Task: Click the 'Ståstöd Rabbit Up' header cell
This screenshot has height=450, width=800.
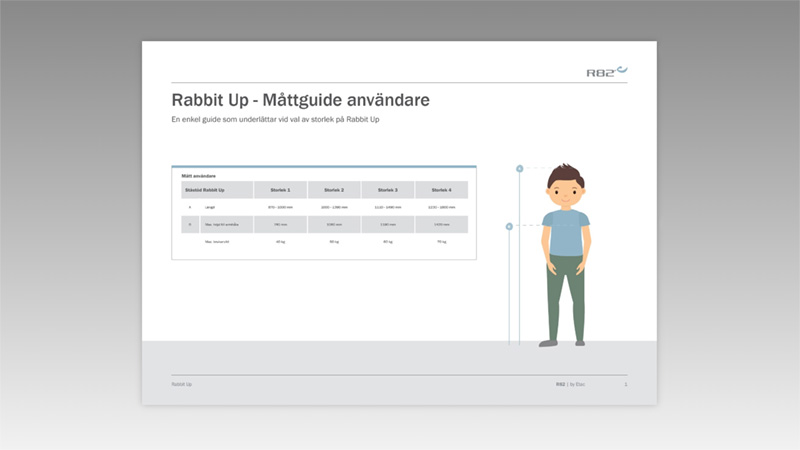Action: (x=217, y=190)
